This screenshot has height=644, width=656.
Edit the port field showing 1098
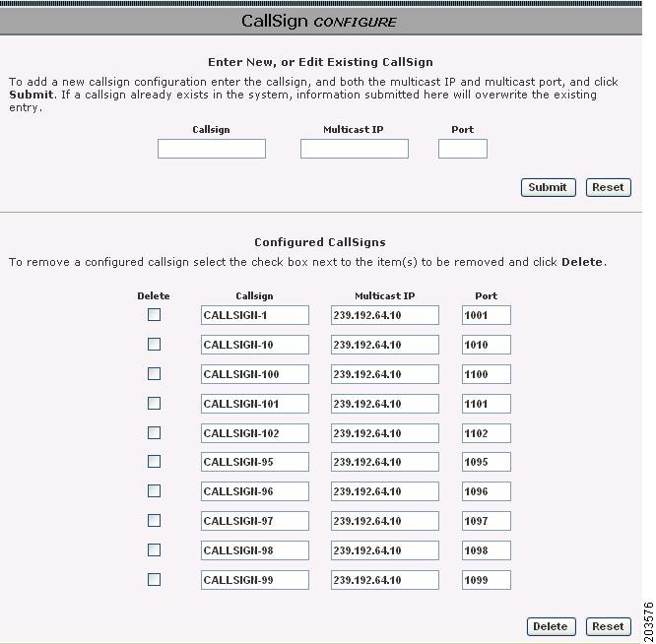tap(487, 550)
